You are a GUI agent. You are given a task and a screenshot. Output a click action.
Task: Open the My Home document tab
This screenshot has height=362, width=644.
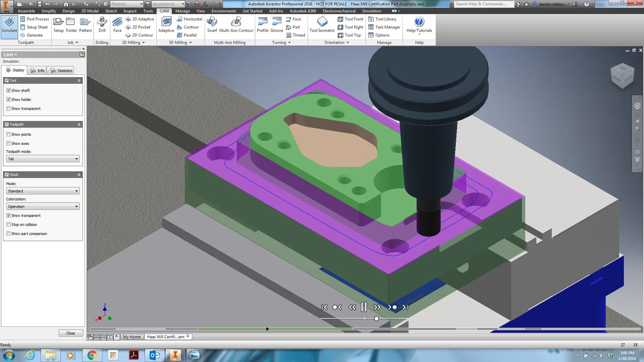(x=132, y=337)
